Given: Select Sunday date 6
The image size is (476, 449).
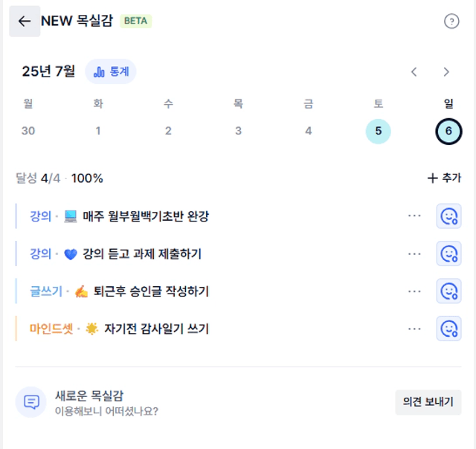Looking at the screenshot, I should pyautogui.click(x=448, y=131).
